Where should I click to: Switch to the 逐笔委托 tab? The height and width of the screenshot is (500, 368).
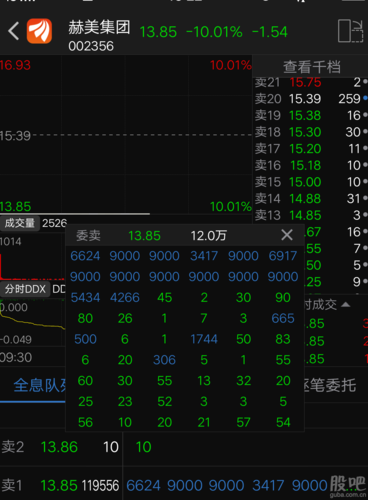coord(330,385)
